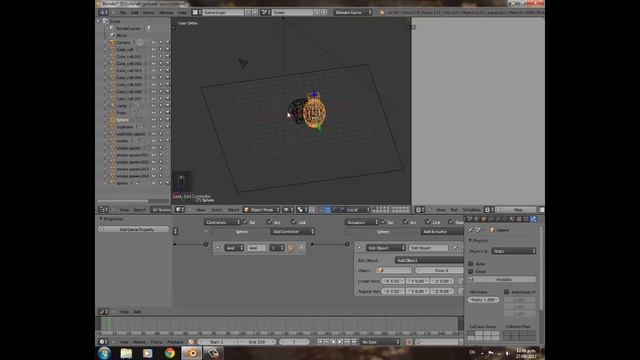The image size is (640, 360).
Task: Click the screen layout browse icon beside Game Logic
Action: tap(197, 12)
